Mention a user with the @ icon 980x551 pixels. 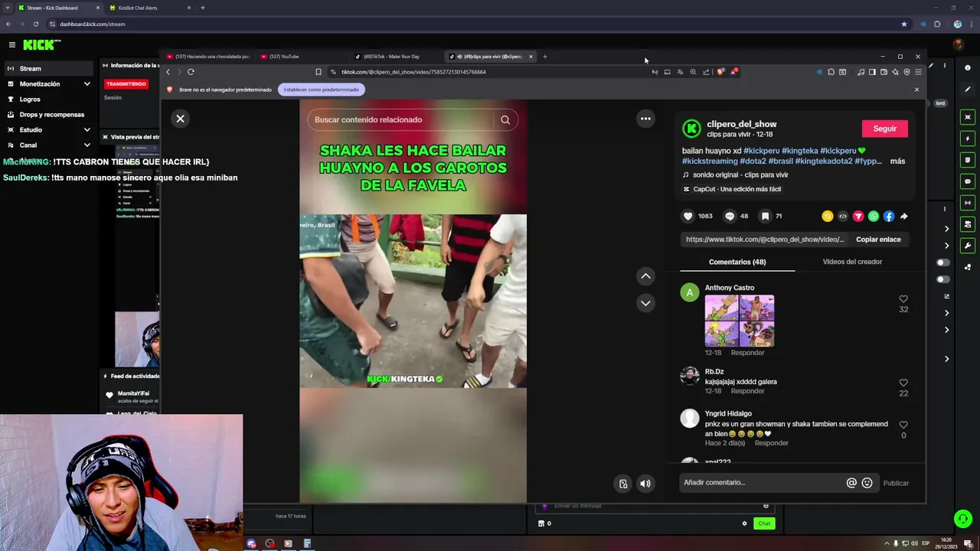(x=851, y=483)
